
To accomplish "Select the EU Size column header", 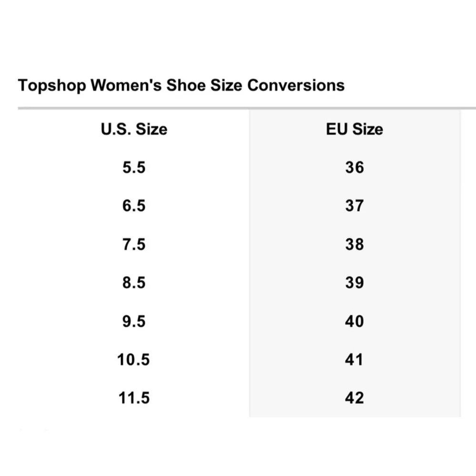I will pyautogui.click(x=354, y=129).
